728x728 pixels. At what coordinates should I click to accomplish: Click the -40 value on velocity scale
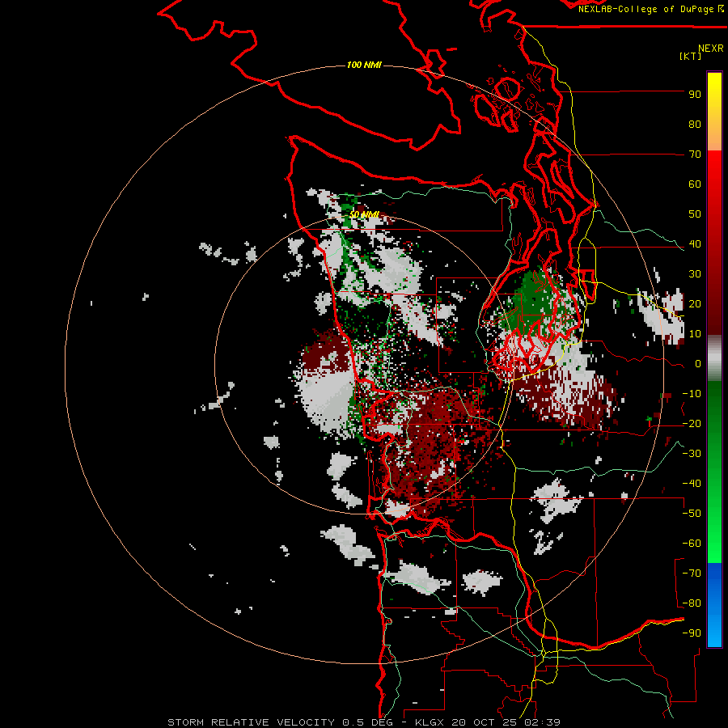tap(692, 484)
